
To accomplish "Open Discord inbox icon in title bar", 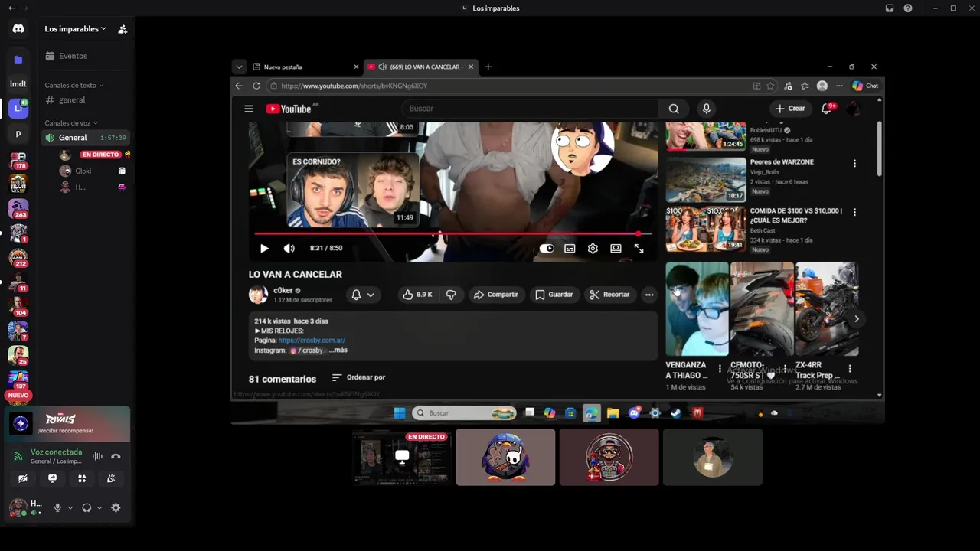I will point(890,8).
